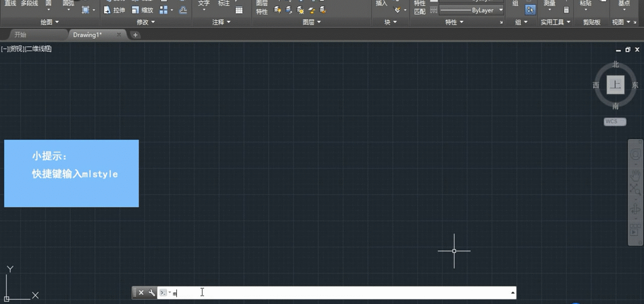Viewport: 644px width, 304px height.
Task: Click the 特性匹配 (Match Properties) button
Action: pyautogui.click(x=420, y=8)
